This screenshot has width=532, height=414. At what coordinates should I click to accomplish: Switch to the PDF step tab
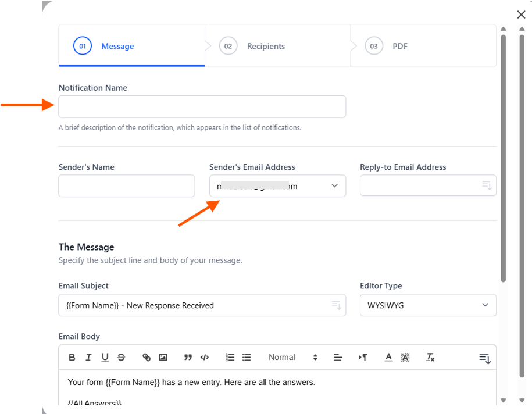click(423, 45)
